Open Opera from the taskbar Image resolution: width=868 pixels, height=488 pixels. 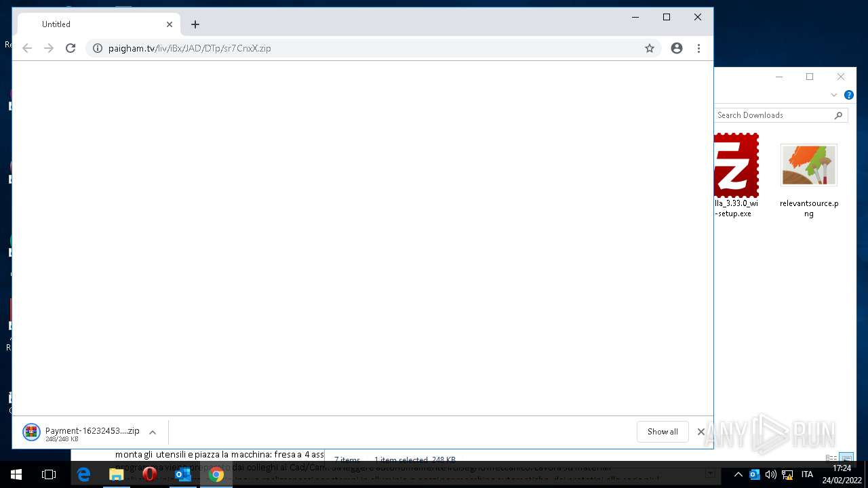[150, 474]
